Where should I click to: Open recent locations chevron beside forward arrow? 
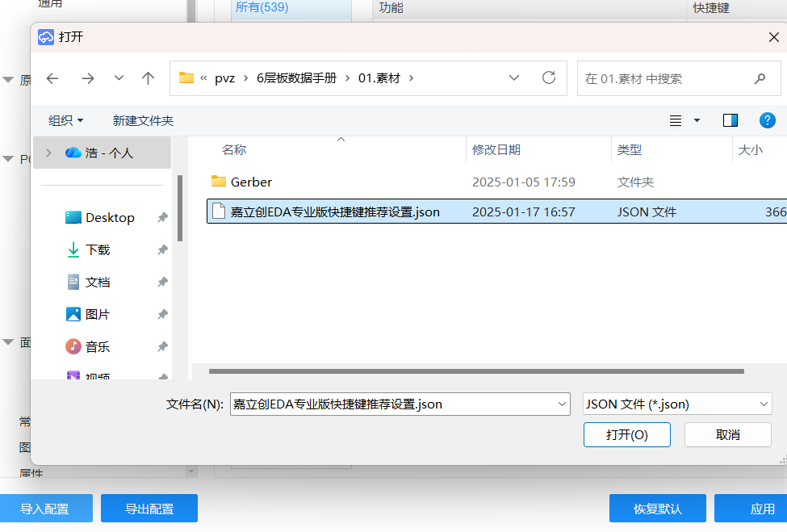click(119, 77)
